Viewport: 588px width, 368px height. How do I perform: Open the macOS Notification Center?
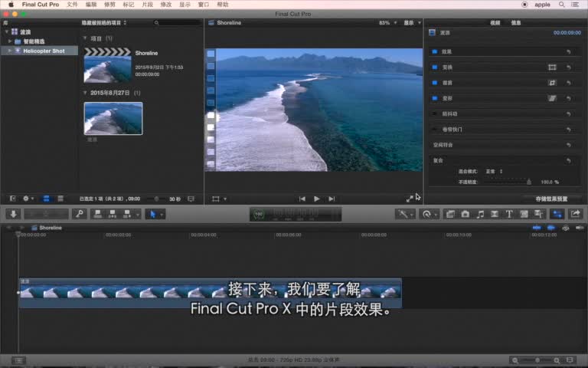pyautogui.click(x=575, y=5)
